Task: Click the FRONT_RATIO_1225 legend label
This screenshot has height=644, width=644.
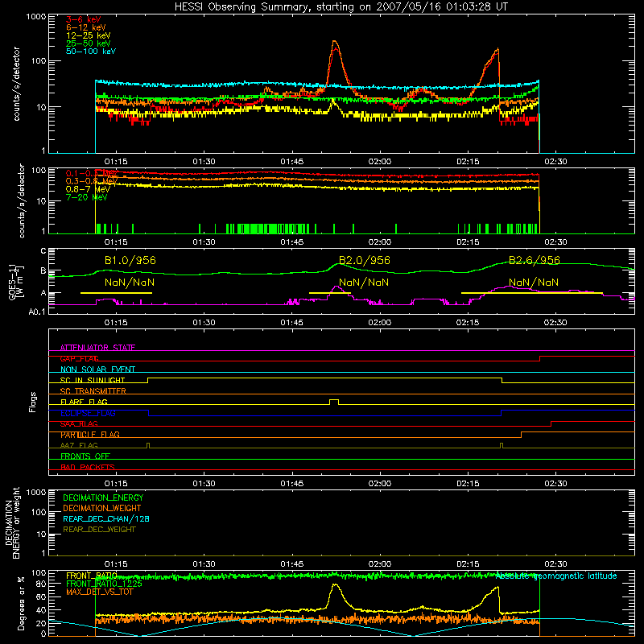Action: (104, 584)
